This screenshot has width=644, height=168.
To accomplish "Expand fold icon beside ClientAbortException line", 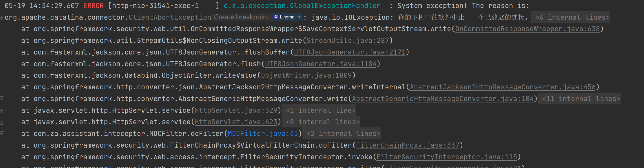I will [2, 17].
